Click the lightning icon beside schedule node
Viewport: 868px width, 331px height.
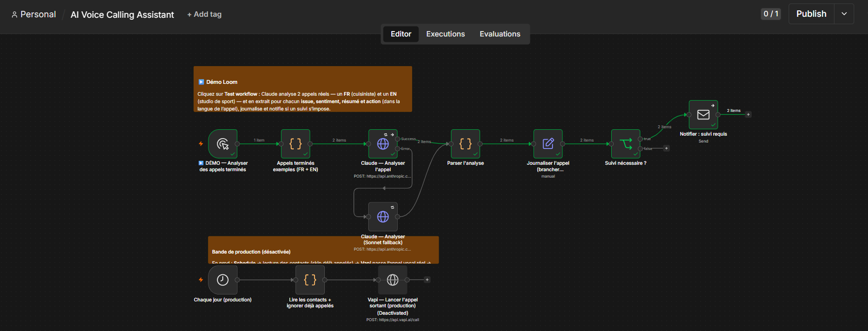pos(201,280)
